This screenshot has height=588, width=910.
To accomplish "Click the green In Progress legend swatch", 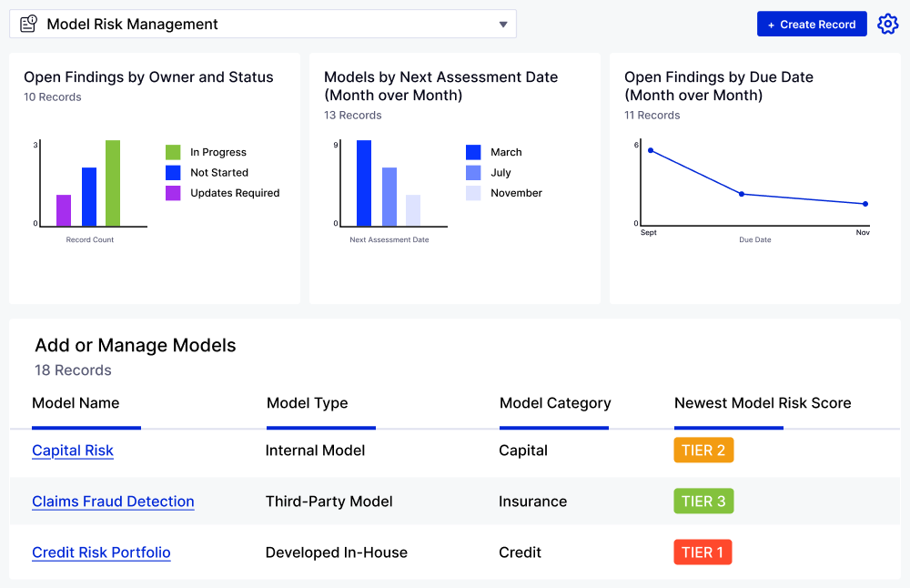I will coord(173,153).
